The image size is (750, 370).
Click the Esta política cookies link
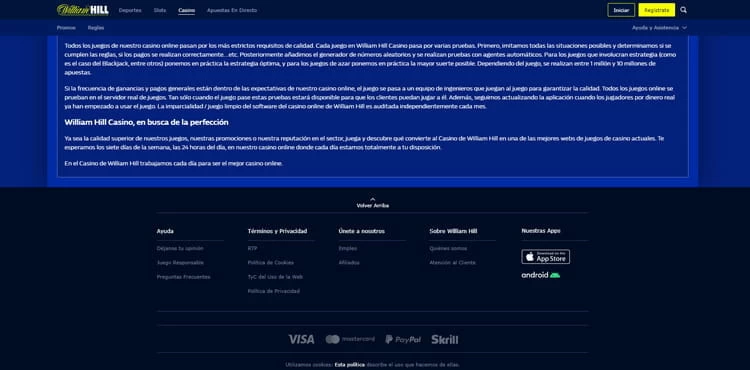(350, 365)
